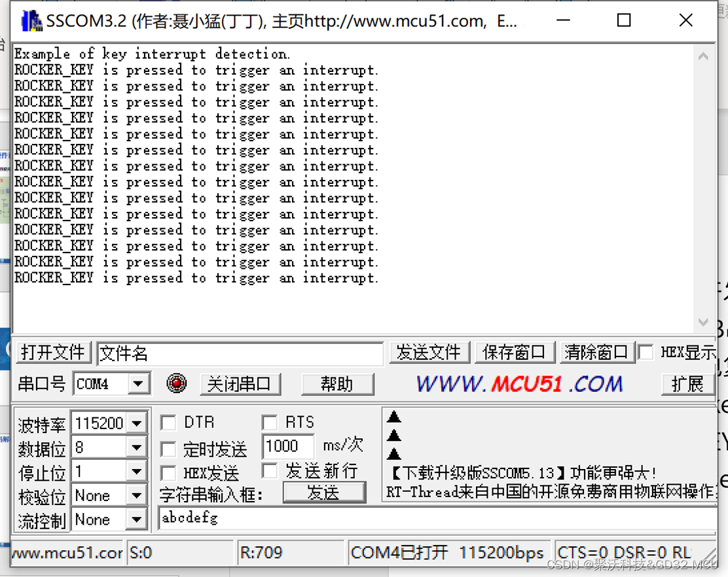This screenshot has height=577, width=728.
Task: Click the 文件名 file name field
Action: [240, 353]
